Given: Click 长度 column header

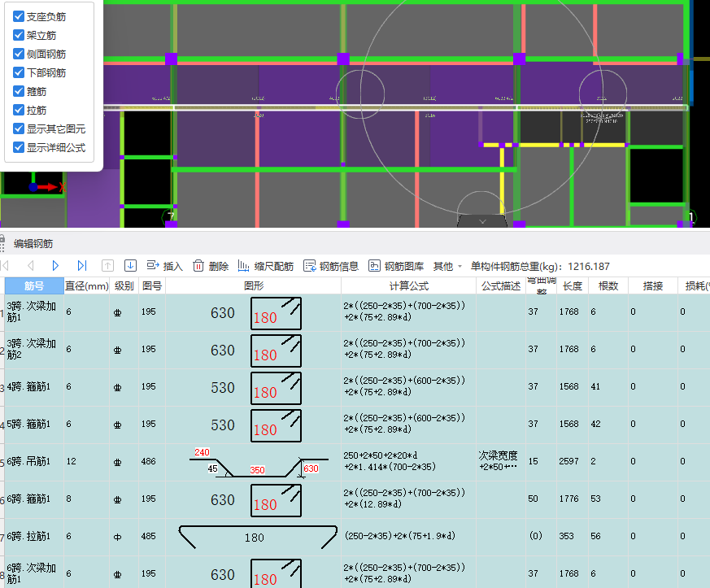Looking at the screenshot, I should tap(573, 285).
